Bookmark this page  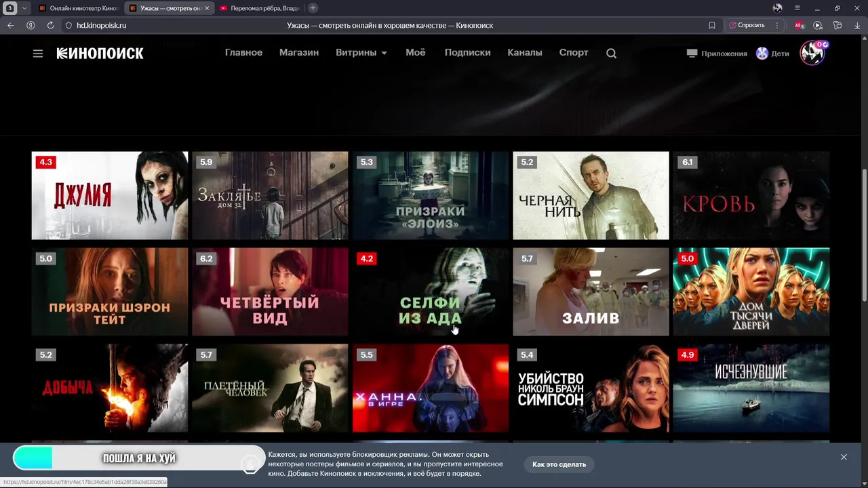tap(712, 25)
